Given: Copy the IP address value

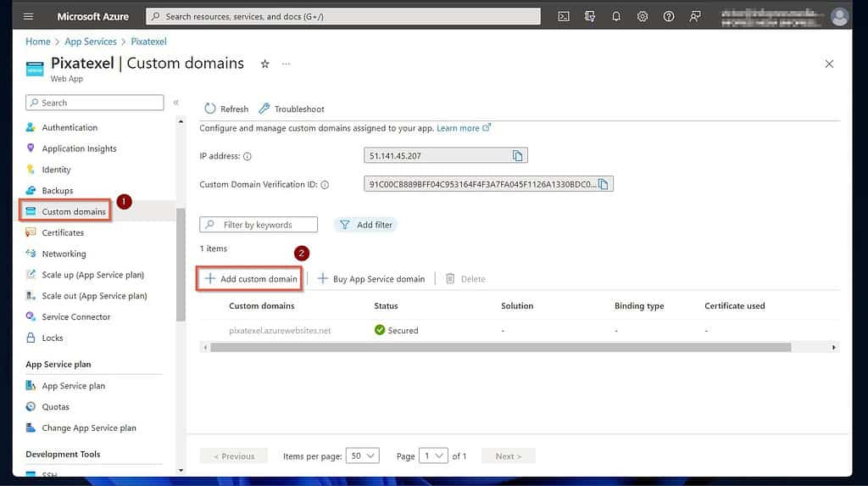Looking at the screenshot, I should [x=517, y=156].
